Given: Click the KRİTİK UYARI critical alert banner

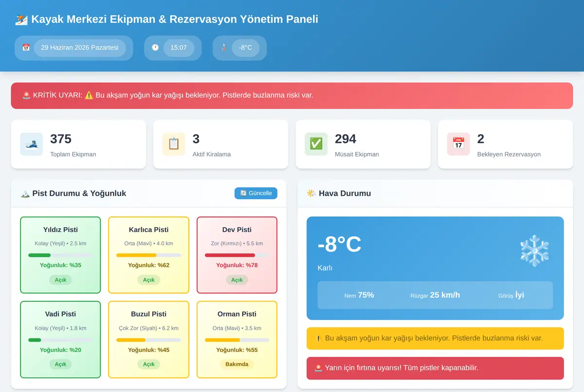Looking at the screenshot, I should tap(292, 95).
